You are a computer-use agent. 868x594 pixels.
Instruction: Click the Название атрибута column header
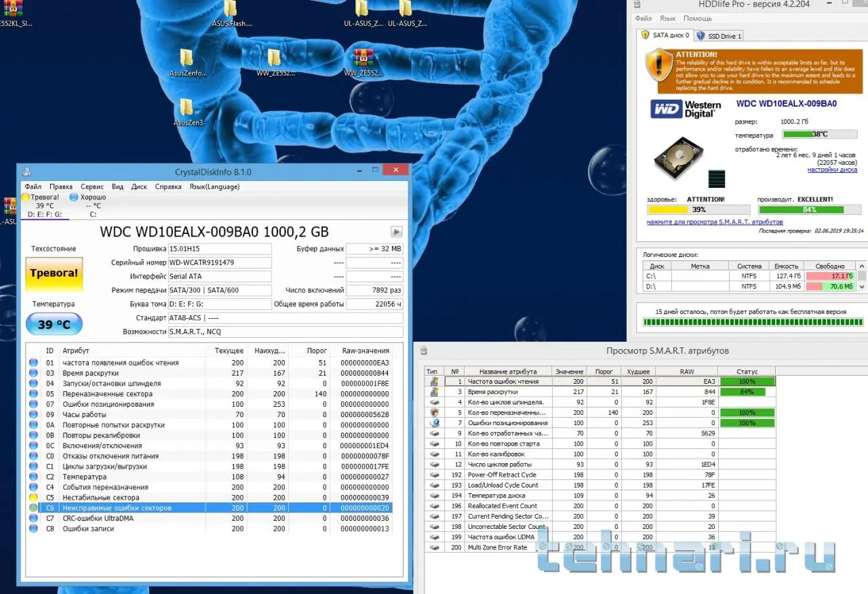click(507, 372)
